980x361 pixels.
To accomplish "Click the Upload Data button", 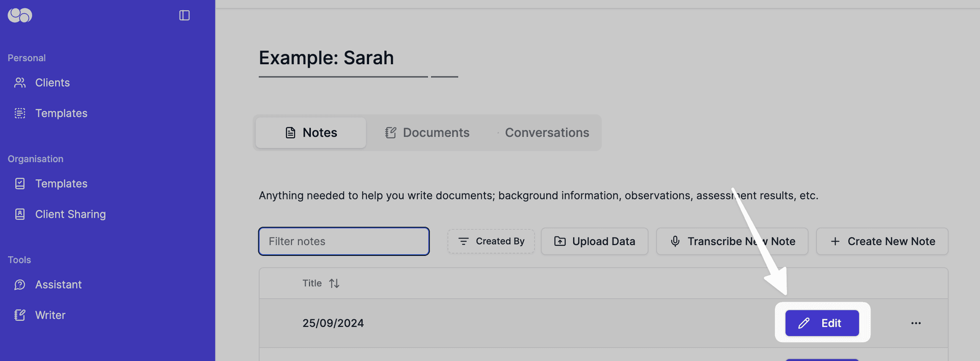I will [x=595, y=241].
